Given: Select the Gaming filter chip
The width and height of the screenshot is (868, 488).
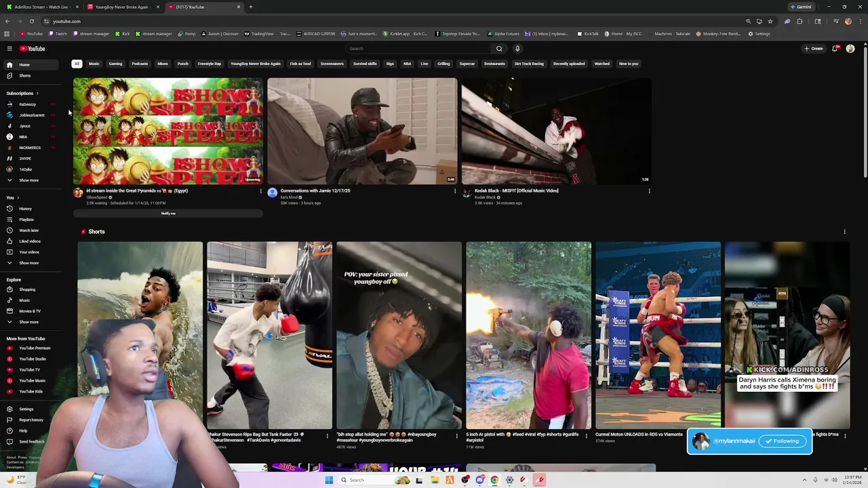Looking at the screenshot, I should click(115, 64).
